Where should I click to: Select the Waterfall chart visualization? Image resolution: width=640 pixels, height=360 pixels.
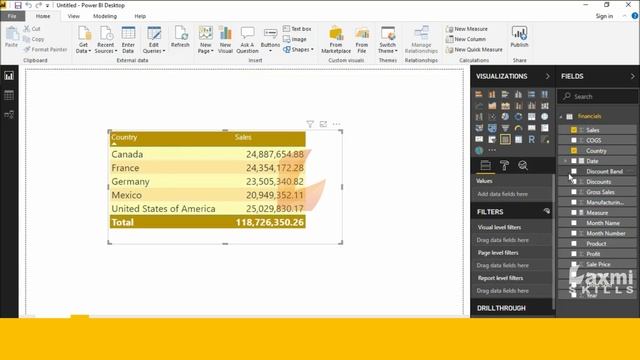(x=479, y=117)
